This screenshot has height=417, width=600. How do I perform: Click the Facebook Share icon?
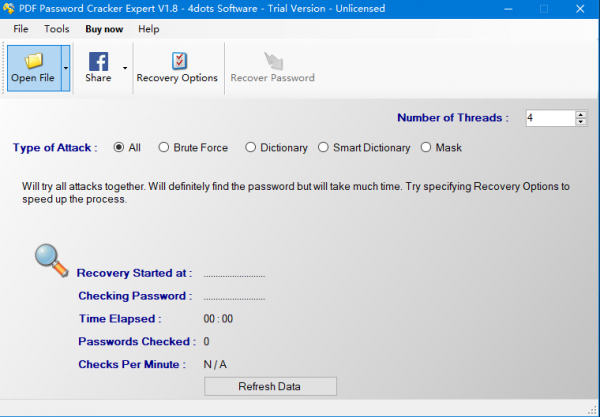pyautogui.click(x=98, y=61)
